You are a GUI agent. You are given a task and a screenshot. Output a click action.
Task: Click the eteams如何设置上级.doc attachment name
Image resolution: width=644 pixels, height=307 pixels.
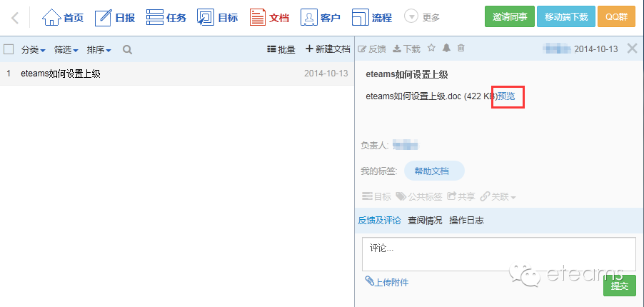tap(413, 96)
